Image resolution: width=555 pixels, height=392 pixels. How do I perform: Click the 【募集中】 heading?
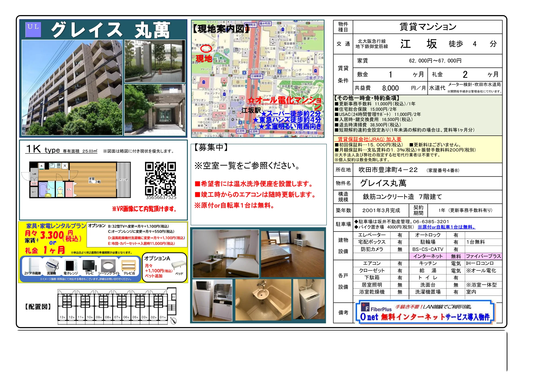coord(211,147)
